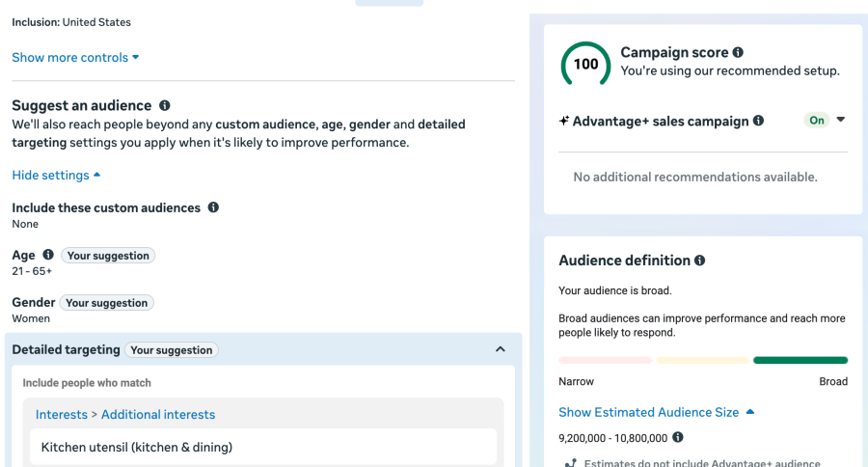This screenshot has width=868, height=467.
Task: Collapse the Hide settings section
Action: [x=56, y=175]
